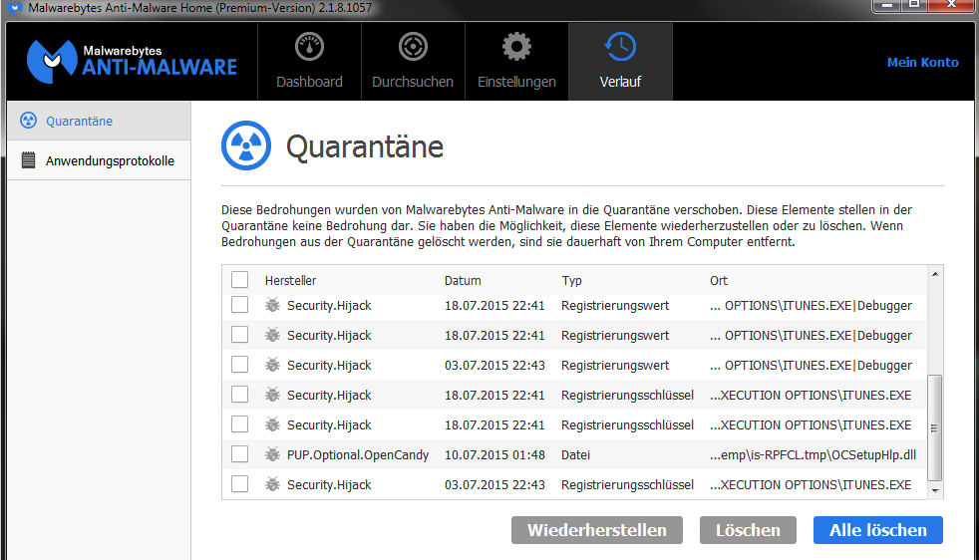This screenshot has height=560, width=979.
Task: Tick the select-all checkbox in header
Action: pyautogui.click(x=239, y=280)
